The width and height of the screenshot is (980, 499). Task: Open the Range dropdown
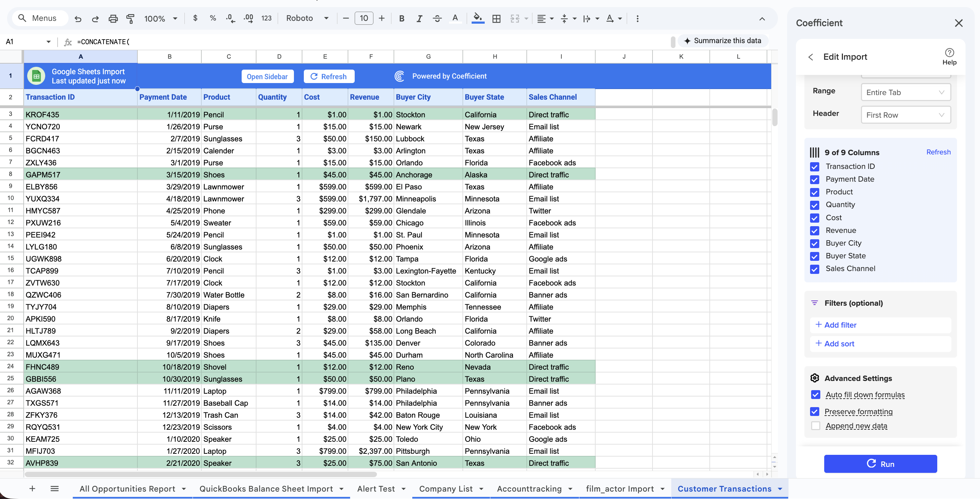tap(905, 93)
